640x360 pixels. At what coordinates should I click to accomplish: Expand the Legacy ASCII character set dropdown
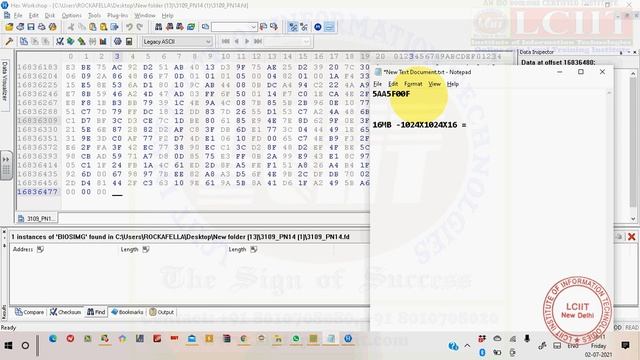coord(208,41)
